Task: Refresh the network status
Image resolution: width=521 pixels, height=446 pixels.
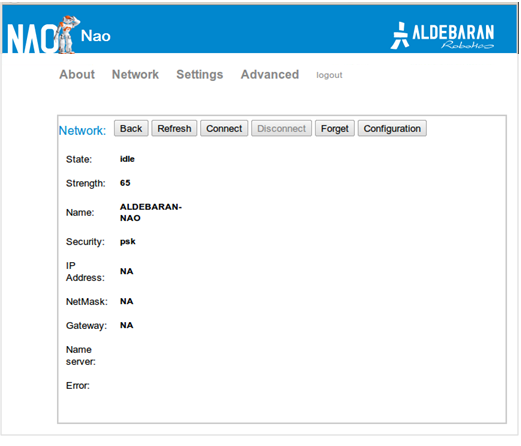Action: pyautogui.click(x=174, y=129)
